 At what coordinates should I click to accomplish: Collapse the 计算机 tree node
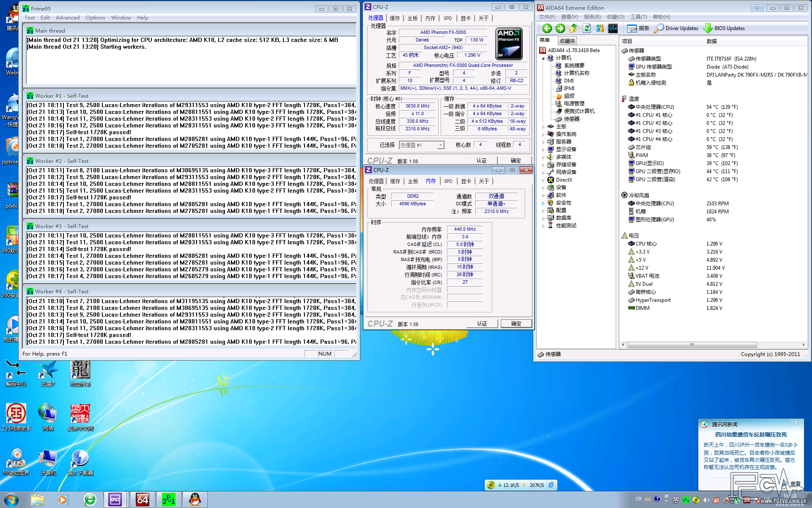(543, 58)
